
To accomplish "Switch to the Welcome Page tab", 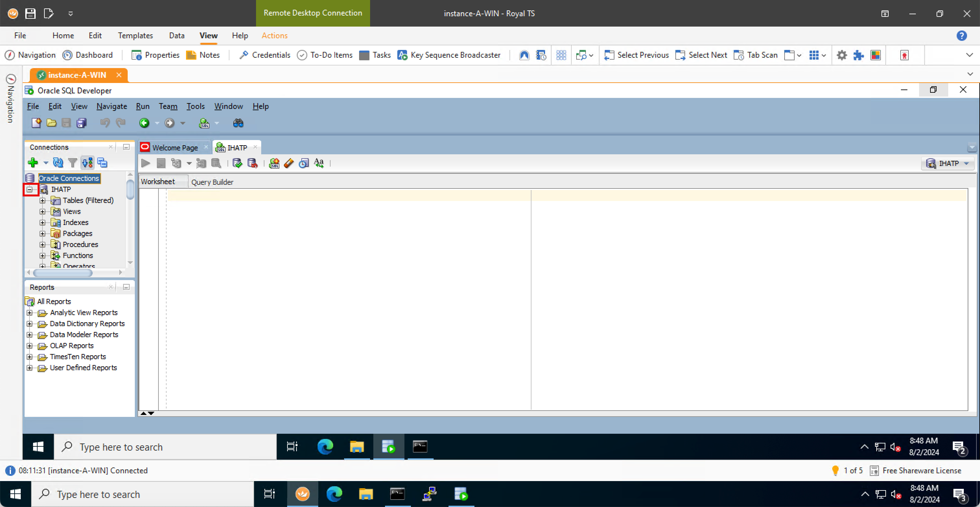I will 175,148.
